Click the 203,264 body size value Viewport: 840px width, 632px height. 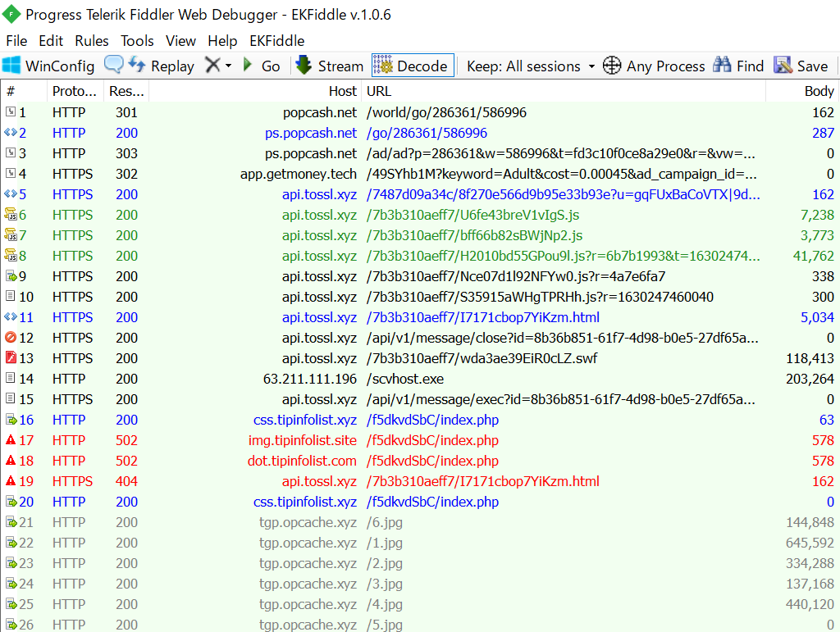(810, 379)
